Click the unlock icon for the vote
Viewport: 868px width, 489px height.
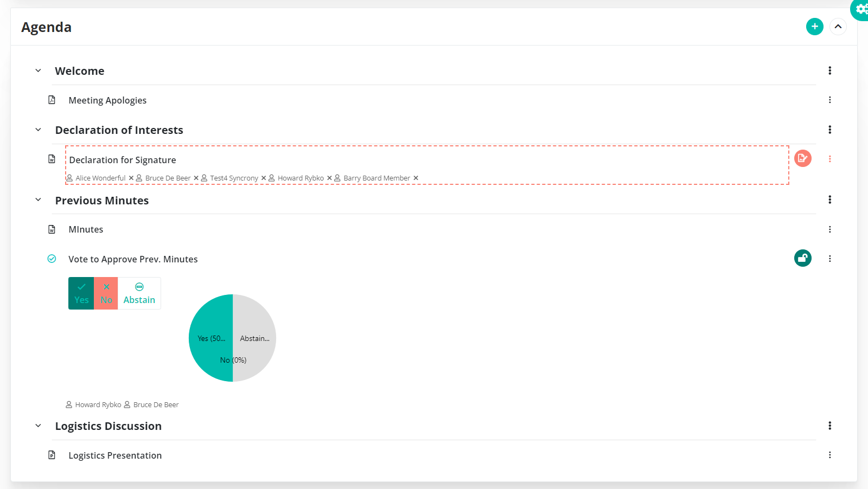click(x=802, y=258)
